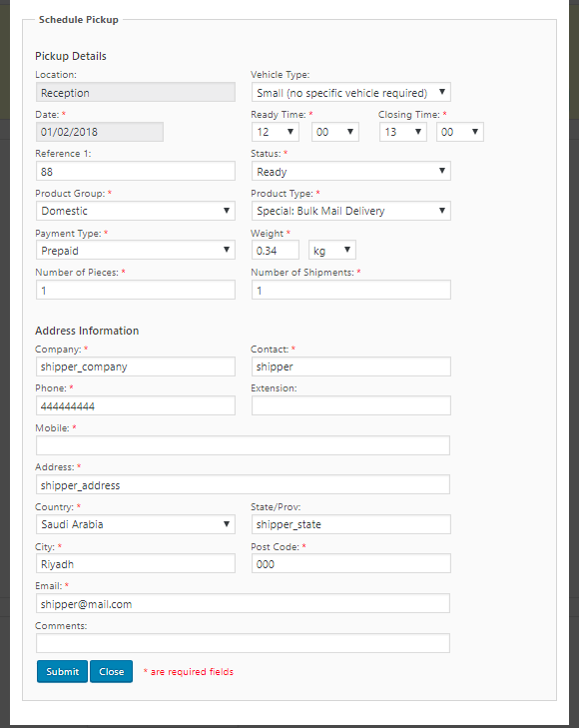
Task: Change the weight unit kg dropdown
Action: point(332,251)
